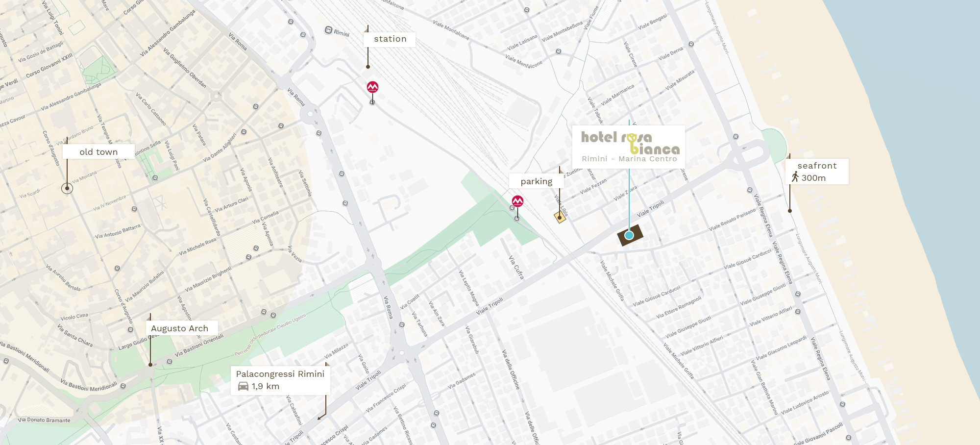Click the car icon in the Palacongressi label
The width and height of the screenshot is (980, 445).
pos(243,386)
